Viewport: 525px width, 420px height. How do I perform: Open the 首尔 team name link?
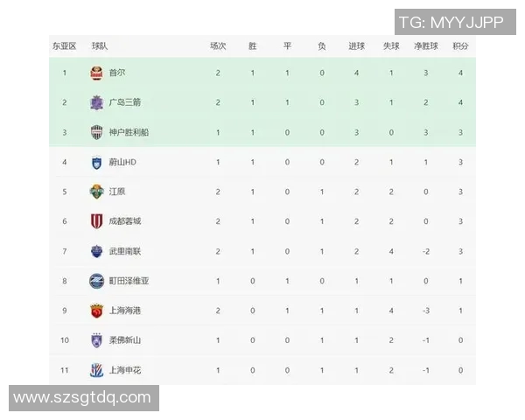pos(117,73)
